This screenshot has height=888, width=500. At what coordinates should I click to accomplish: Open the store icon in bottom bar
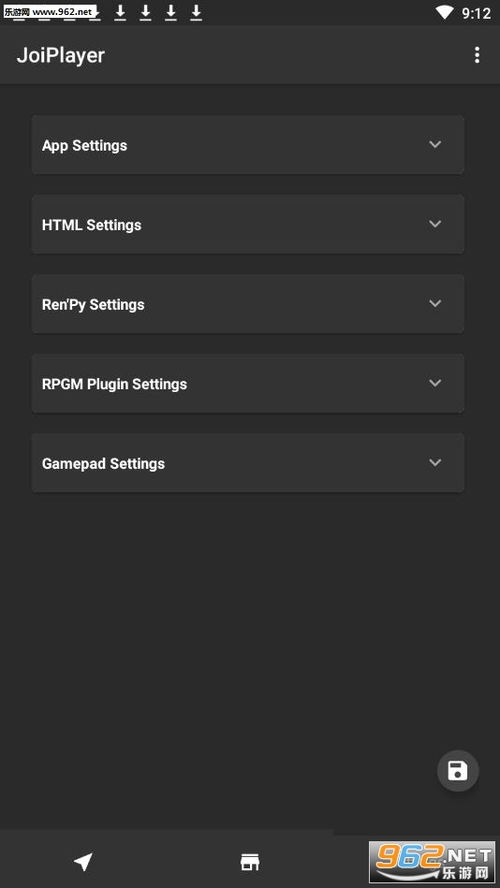(x=250, y=861)
